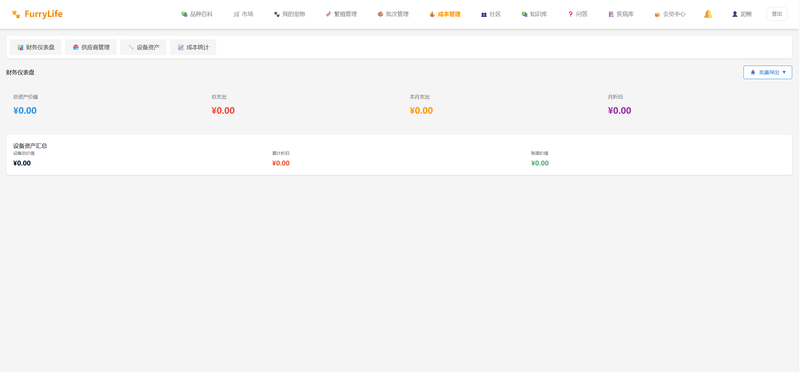Click the 登出 logout button
The height and width of the screenshot is (372, 800).
(x=777, y=14)
